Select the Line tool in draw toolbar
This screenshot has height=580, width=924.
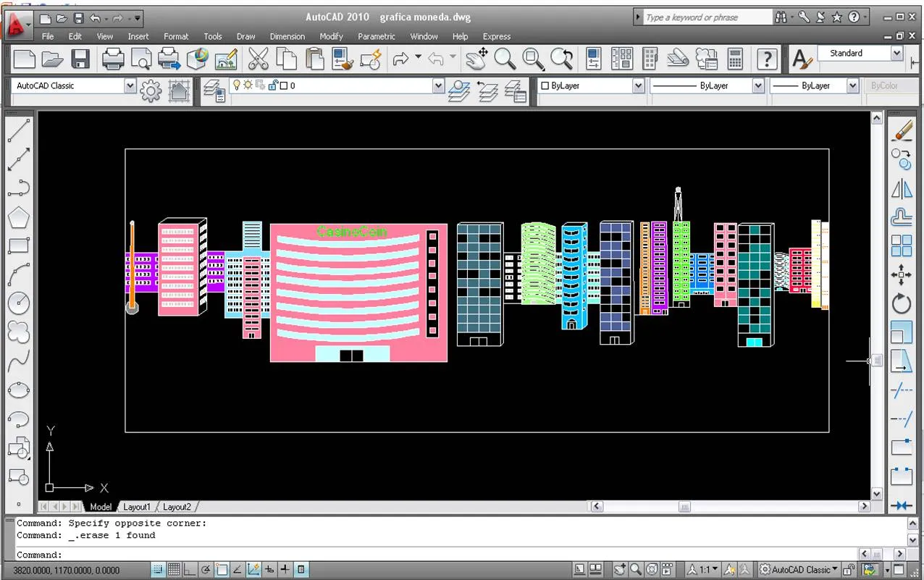click(x=18, y=132)
